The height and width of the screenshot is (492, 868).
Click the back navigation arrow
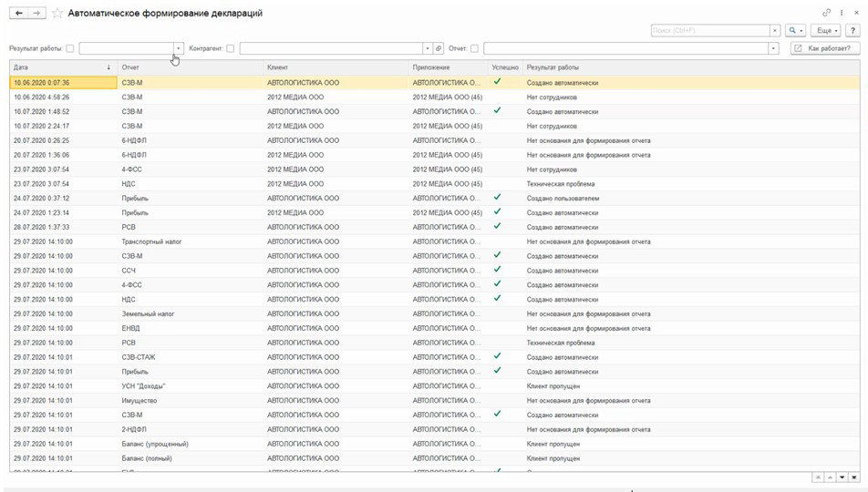point(18,14)
